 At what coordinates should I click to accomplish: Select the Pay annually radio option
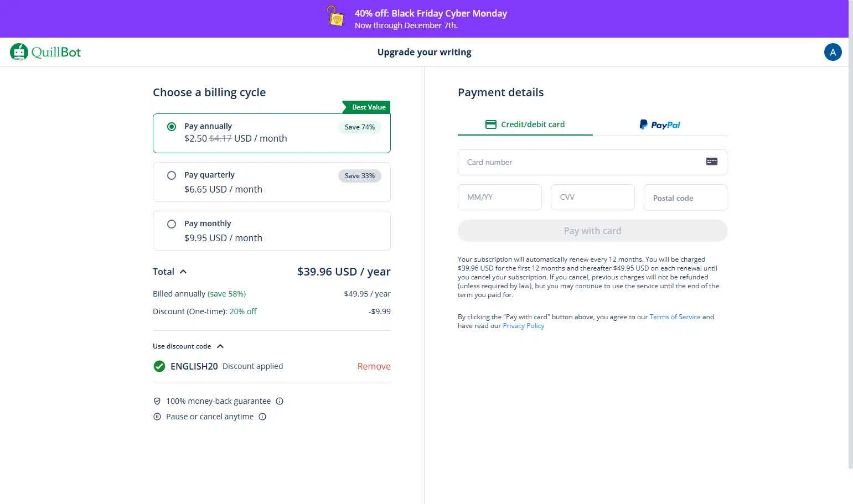pos(172,127)
